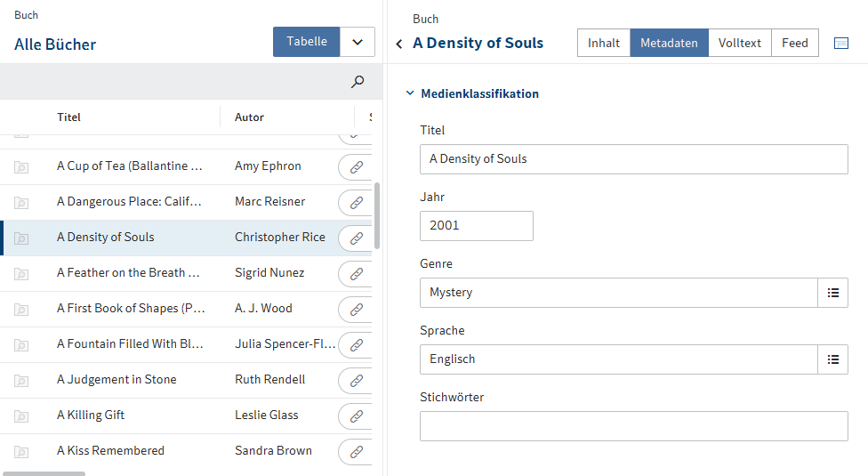
Task: Click link icon for A Density of Souls row
Action: tap(356, 238)
